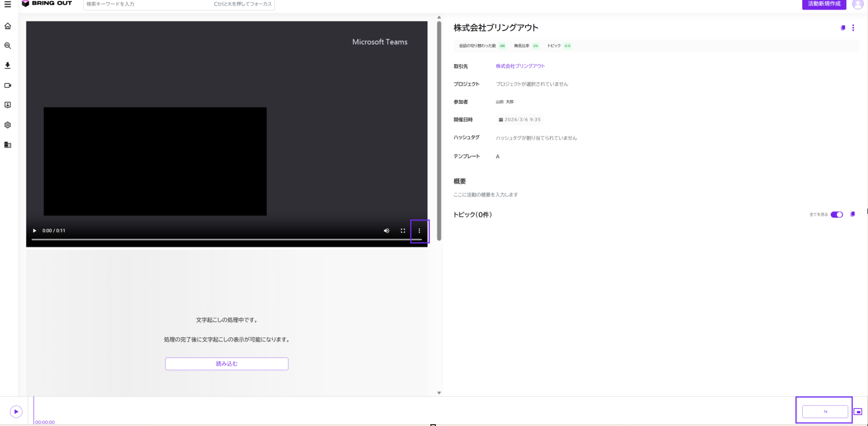The image size is (868, 426).
Task: Toggle the 全てを見る switch
Action: pyautogui.click(x=837, y=215)
